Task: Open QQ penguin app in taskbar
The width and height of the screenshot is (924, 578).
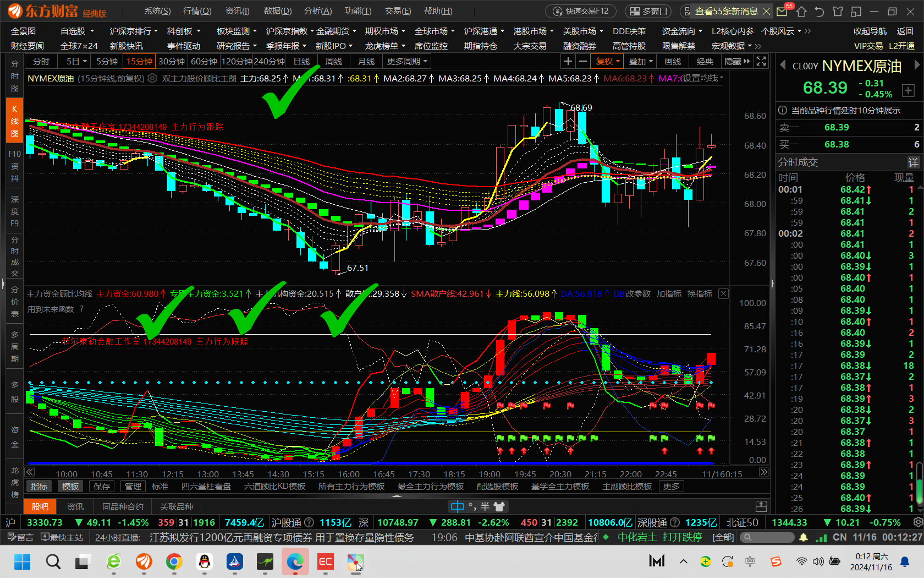Action: [204, 561]
